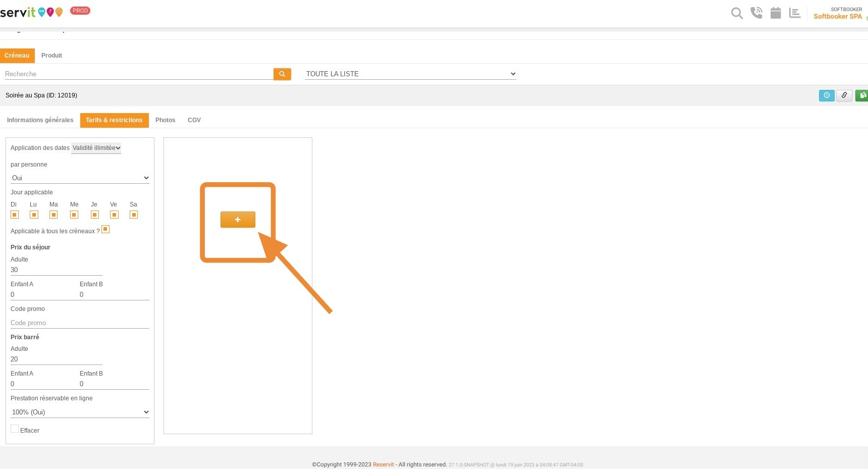Toggle Tuesday (Ma) checkbox
Screen dimensions: 868x469
53,215
